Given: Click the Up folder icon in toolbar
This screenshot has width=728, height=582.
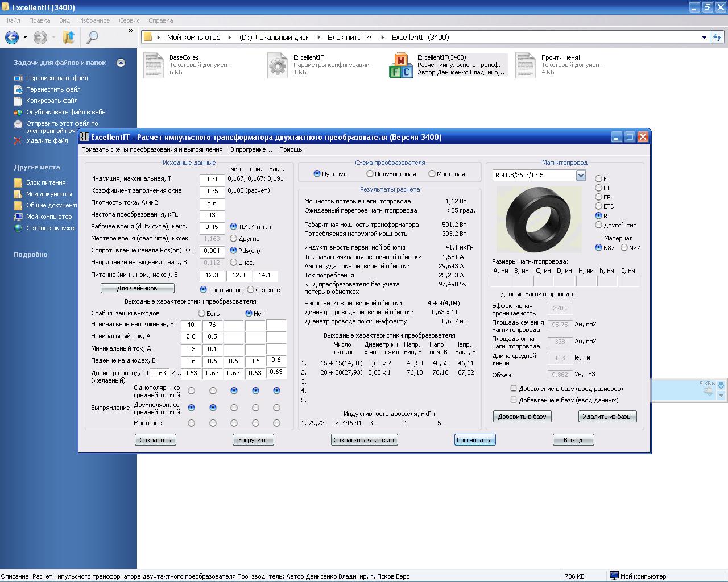Looking at the screenshot, I should point(69,38).
